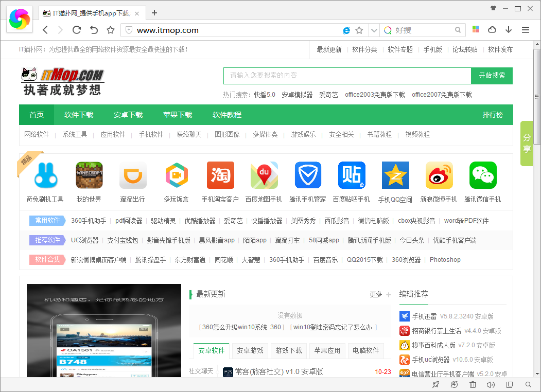541x392 pixels.
Task: Click the website search input box
Action: tap(347, 76)
